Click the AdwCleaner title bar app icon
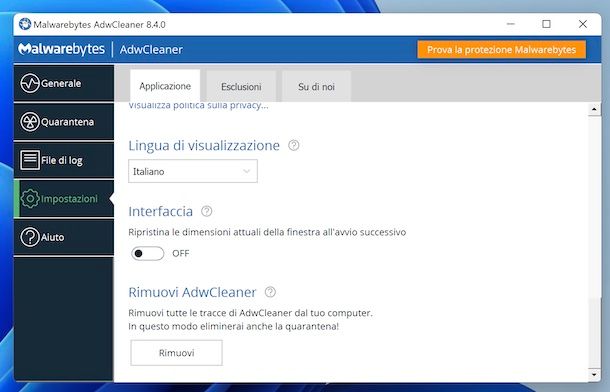610x392 pixels. coord(25,24)
